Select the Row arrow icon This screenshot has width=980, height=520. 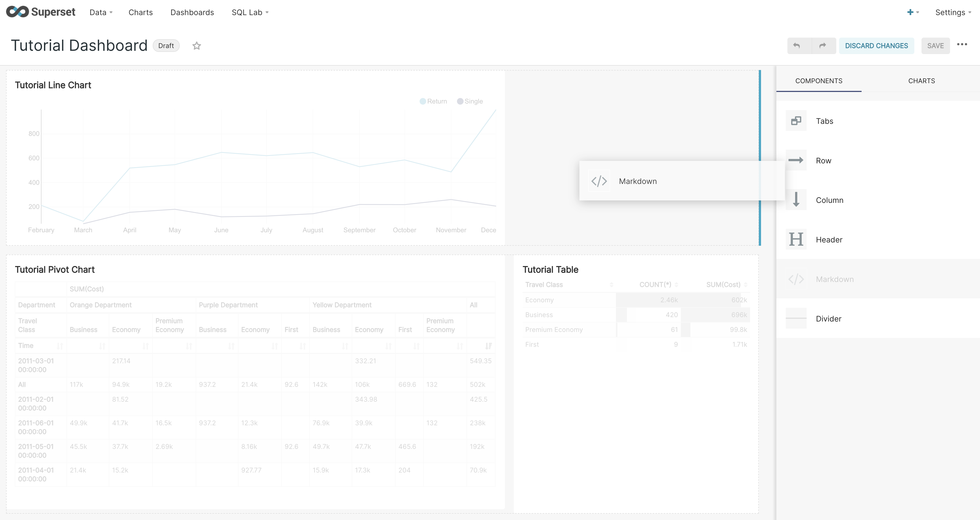(796, 160)
